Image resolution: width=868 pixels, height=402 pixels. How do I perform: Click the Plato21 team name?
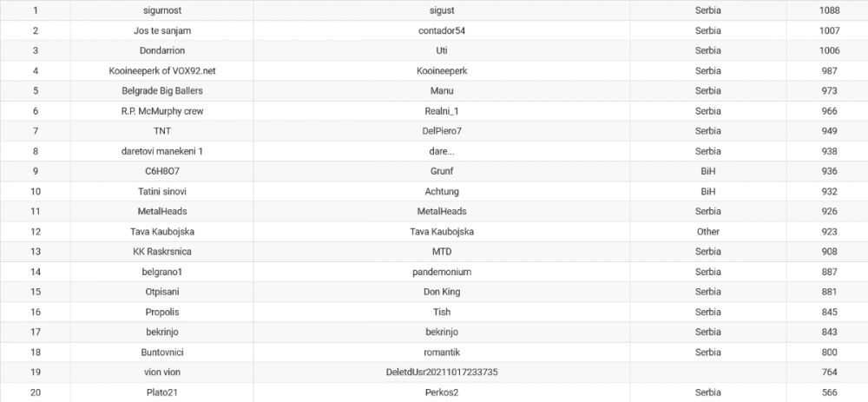[x=162, y=392]
